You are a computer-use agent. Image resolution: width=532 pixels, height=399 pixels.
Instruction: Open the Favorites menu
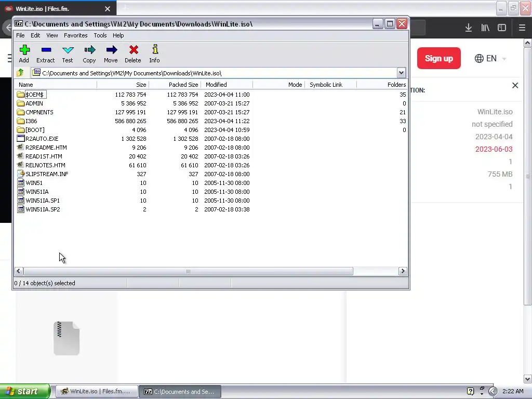[76, 35]
